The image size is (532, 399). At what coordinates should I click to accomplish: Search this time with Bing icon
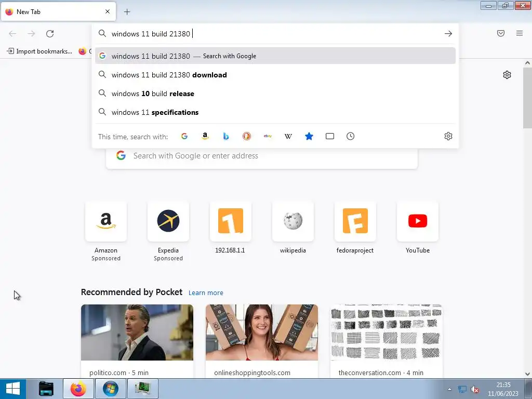(x=226, y=137)
